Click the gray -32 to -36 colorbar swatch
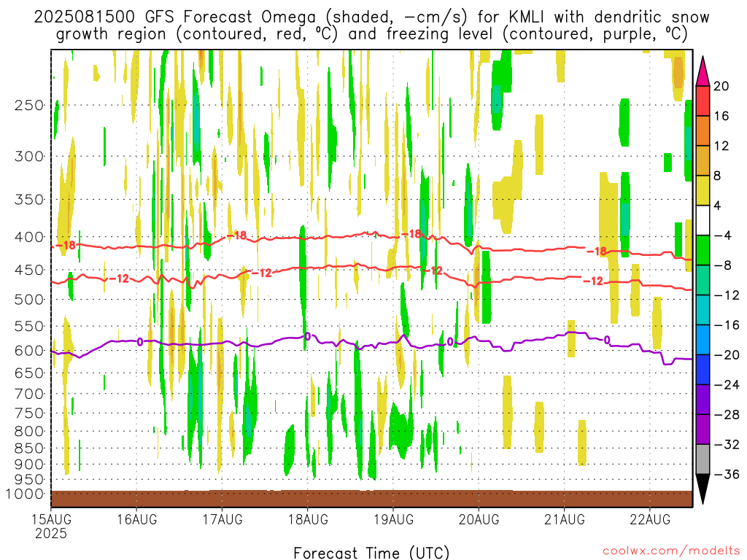 pyautogui.click(x=703, y=459)
